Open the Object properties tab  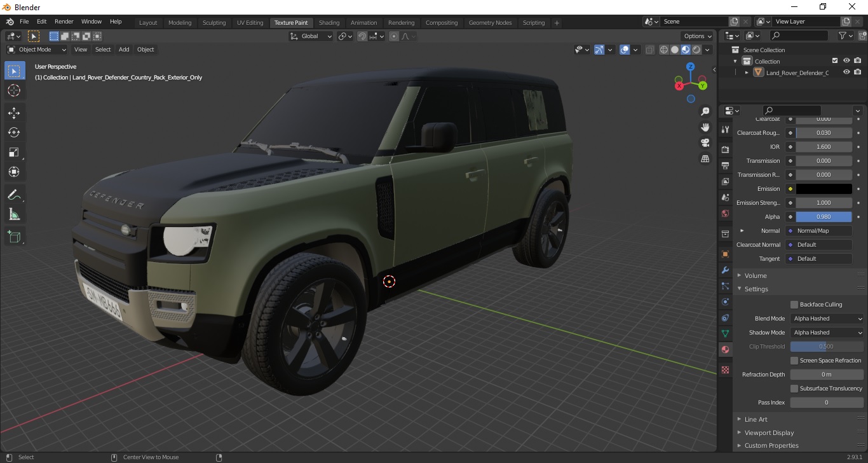[x=725, y=254]
